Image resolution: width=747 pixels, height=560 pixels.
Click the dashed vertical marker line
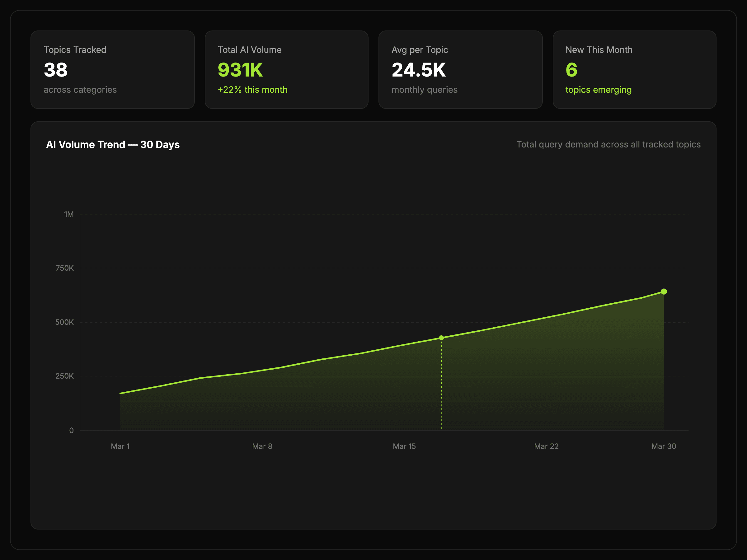pos(441,385)
